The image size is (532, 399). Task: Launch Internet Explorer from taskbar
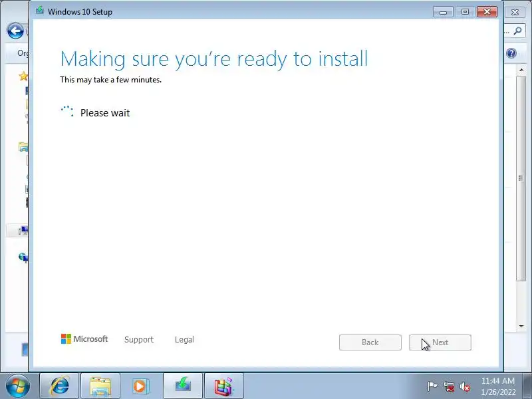60,386
